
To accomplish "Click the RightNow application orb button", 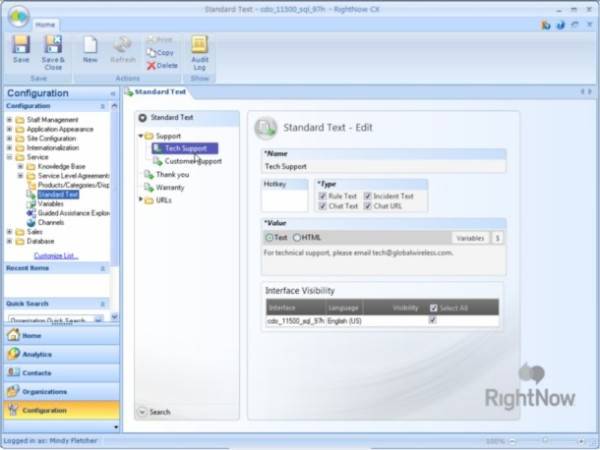I will coord(18,16).
